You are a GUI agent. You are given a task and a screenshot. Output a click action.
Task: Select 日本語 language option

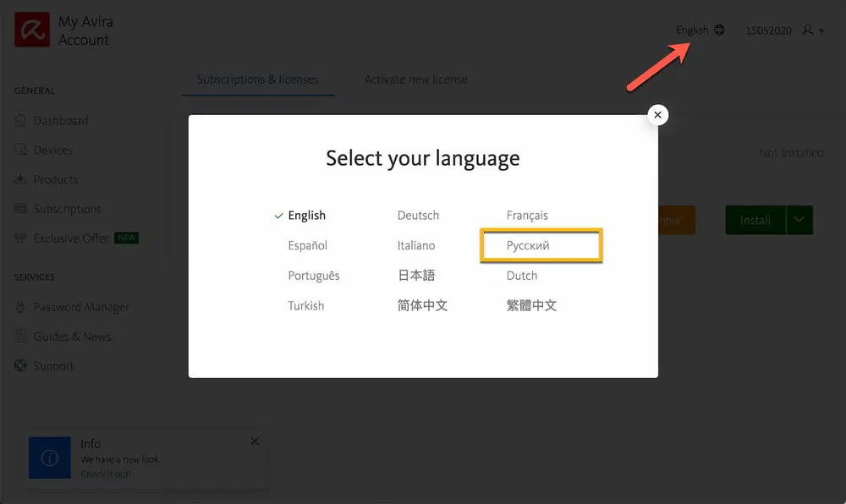416,276
